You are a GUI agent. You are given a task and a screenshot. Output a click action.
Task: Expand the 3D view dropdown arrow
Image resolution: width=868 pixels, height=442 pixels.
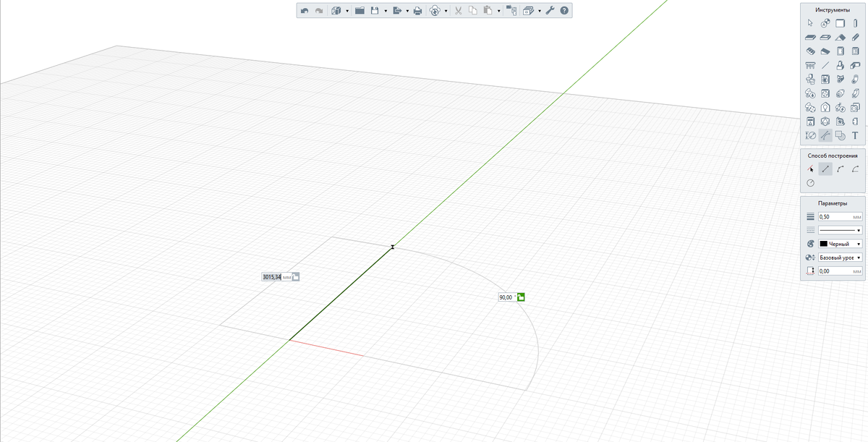click(x=347, y=11)
